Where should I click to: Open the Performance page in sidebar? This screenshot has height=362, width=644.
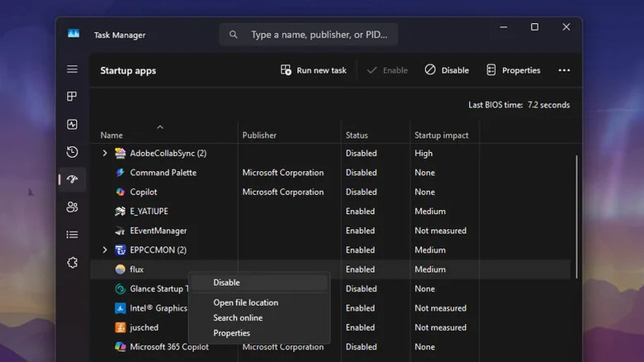[73, 125]
